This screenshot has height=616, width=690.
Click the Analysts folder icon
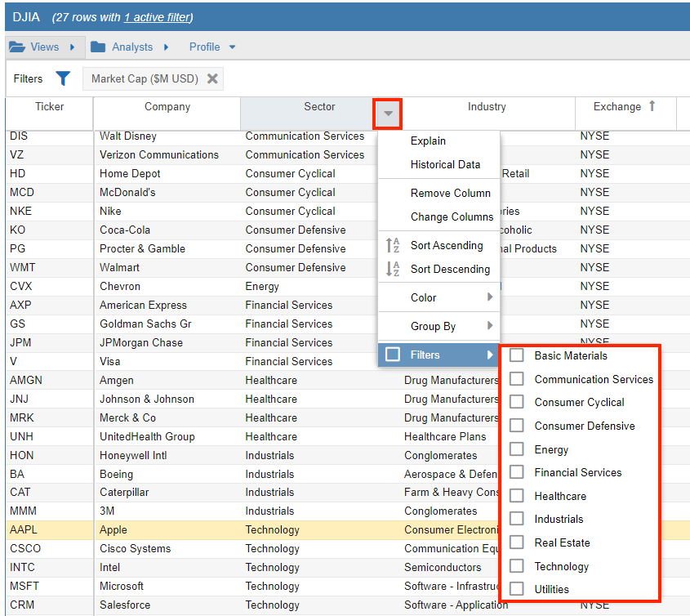point(98,47)
